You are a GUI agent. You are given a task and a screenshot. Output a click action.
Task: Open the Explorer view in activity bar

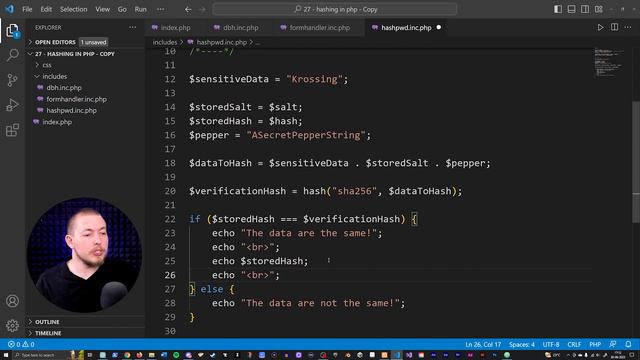[12, 31]
